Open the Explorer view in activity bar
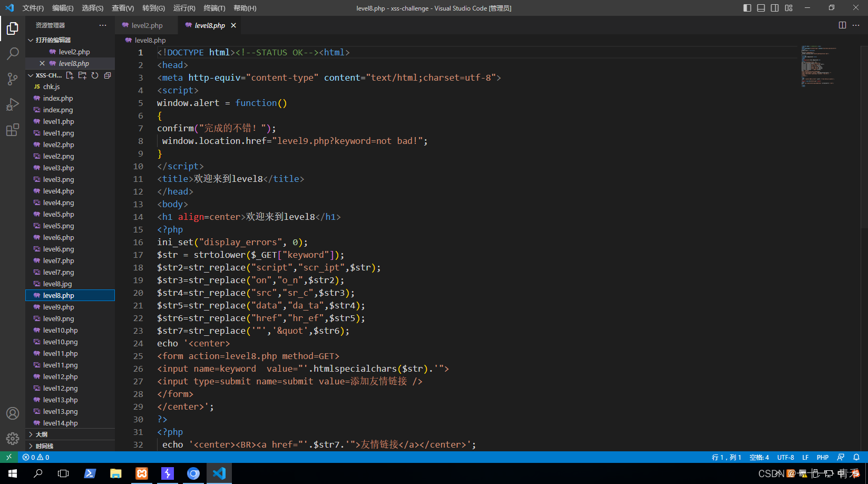868x484 pixels. pyautogui.click(x=13, y=28)
